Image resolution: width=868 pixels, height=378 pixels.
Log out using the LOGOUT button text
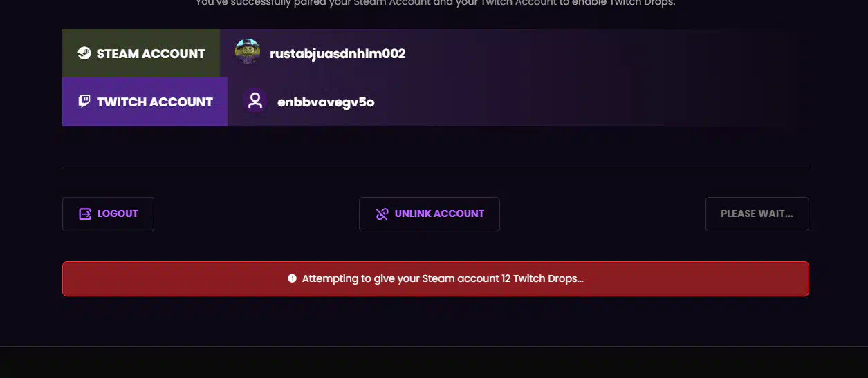[x=118, y=214]
